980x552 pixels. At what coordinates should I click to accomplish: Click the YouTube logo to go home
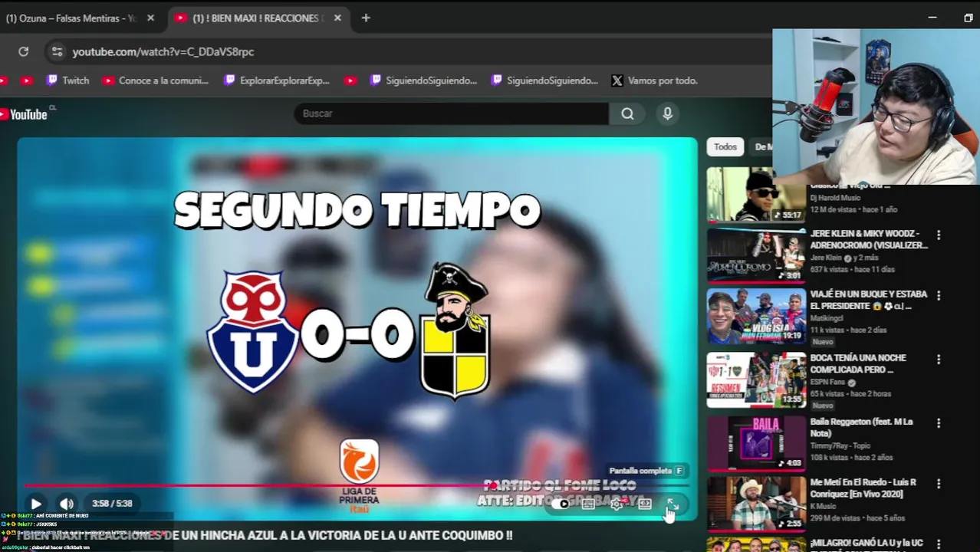25,114
